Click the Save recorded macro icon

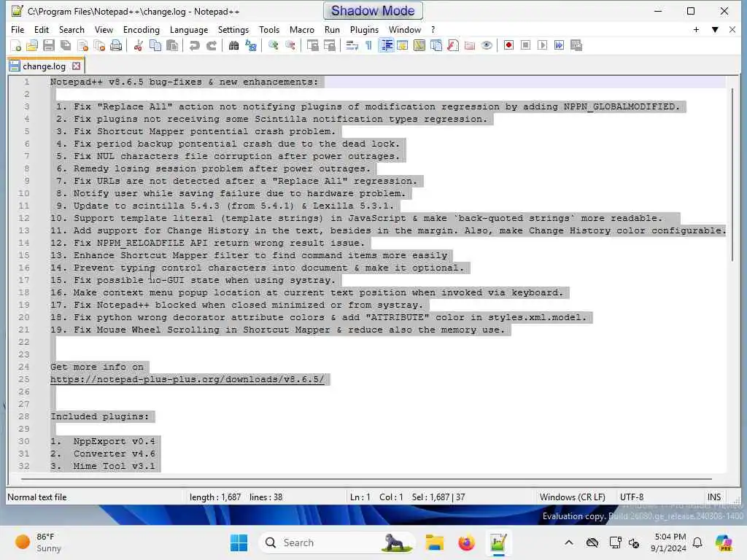tap(576, 46)
